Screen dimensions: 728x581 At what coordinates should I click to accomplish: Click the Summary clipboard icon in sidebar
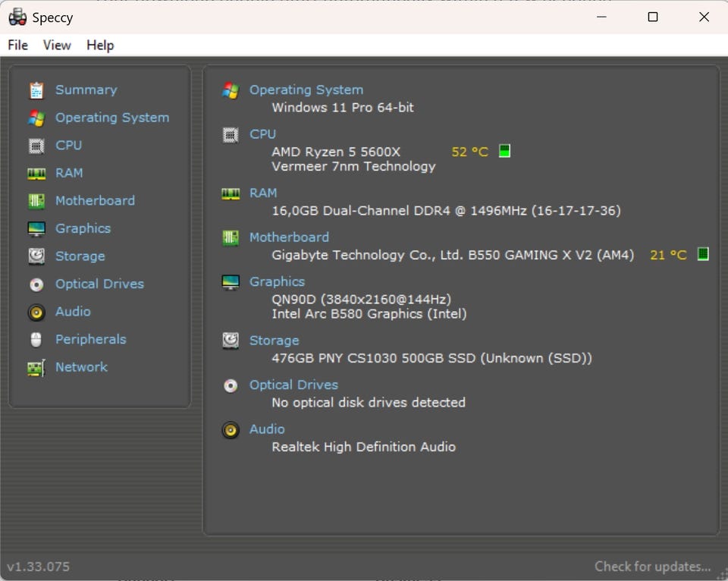36,90
